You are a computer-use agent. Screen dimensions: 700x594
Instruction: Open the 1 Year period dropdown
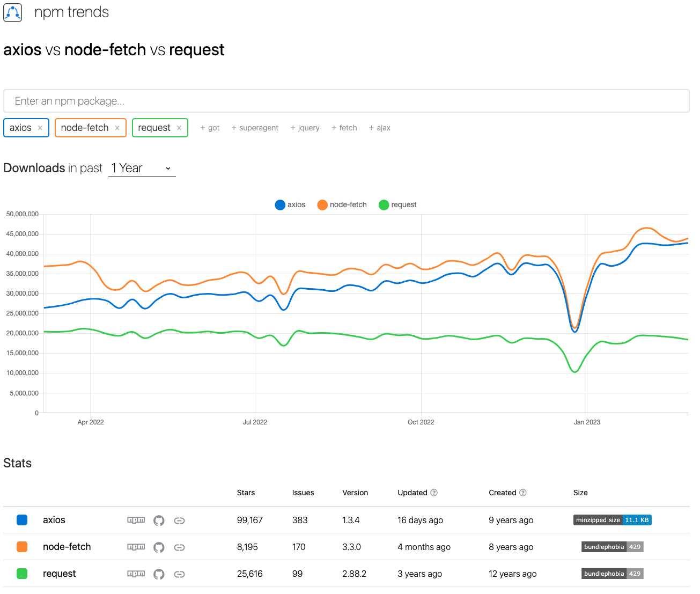[142, 168]
